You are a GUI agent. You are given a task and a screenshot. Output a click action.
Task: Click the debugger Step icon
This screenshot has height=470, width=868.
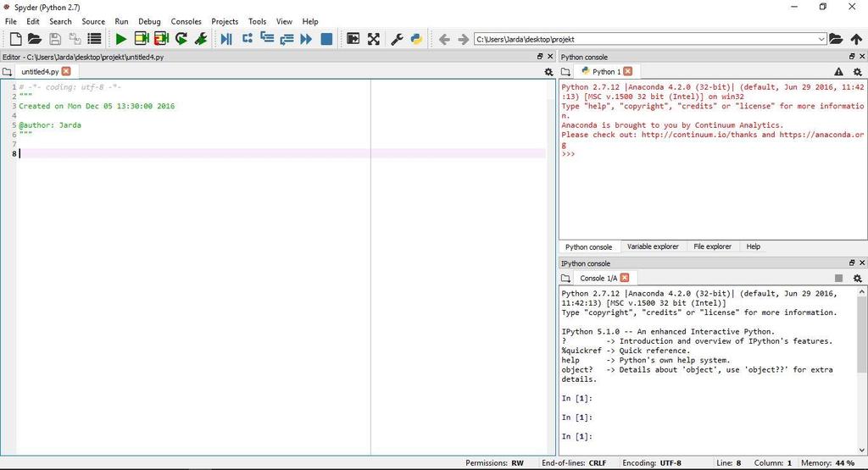[x=247, y=39]
